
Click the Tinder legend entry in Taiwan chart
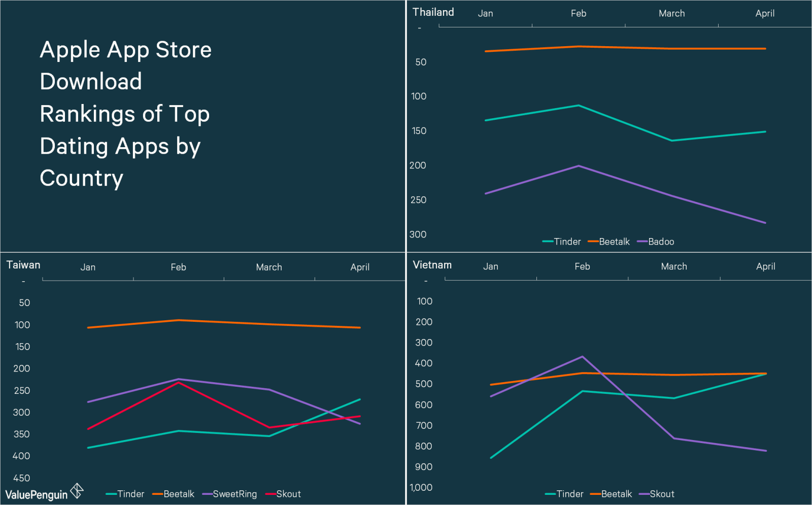[x=125, y=494]
